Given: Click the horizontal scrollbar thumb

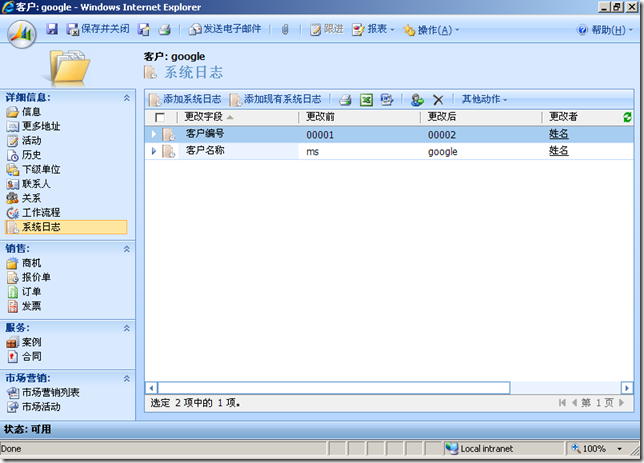Looking at the screenshot, I should click(334, 388).
